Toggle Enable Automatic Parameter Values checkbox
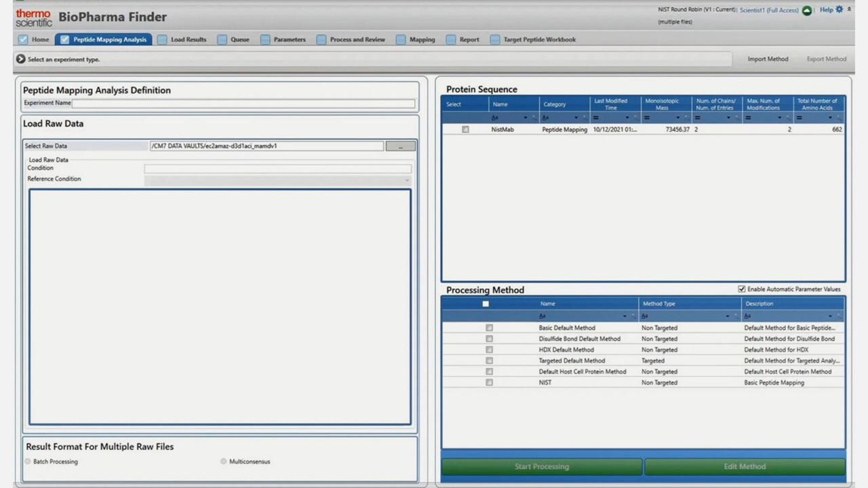This screenshot has width=868, height=488. pos(741,289)
